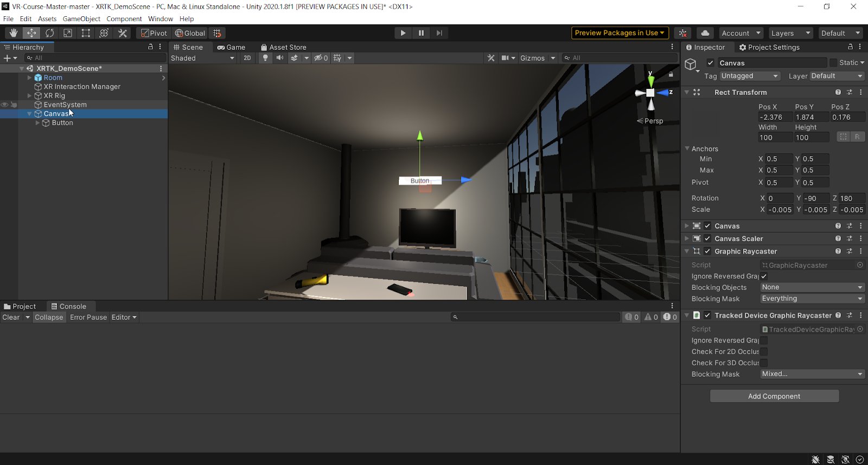Open Graphic Raycaster Blocking Mask dropdown

coord(812,299)
